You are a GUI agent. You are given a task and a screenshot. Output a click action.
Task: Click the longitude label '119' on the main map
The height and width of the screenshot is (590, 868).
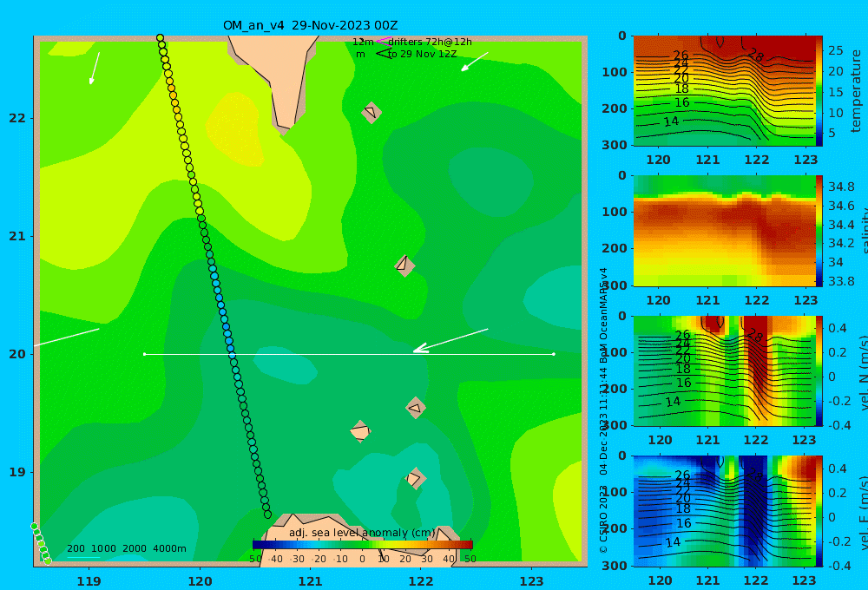click(x=89, y=581)
